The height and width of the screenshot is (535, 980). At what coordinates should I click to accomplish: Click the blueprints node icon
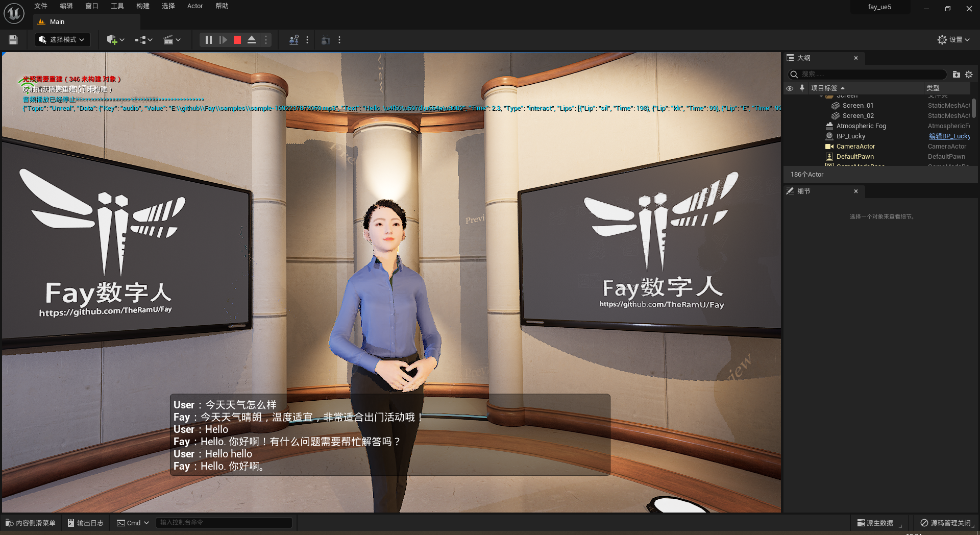coord(140,40)
